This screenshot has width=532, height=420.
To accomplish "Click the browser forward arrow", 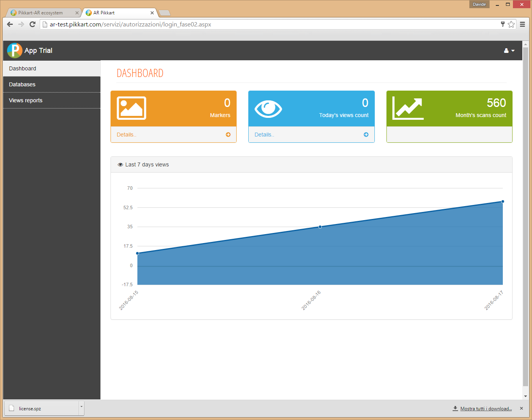I will pos(21,24).
